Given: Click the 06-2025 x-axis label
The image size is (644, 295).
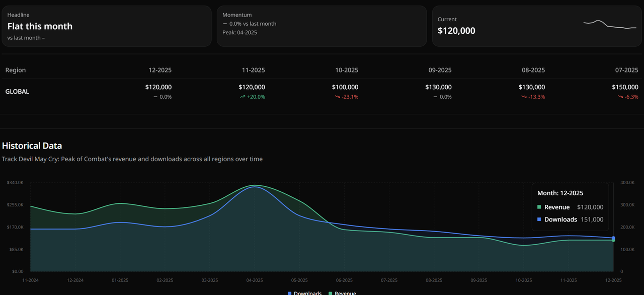Looking at the screenshot, I should tap(344, 280).
